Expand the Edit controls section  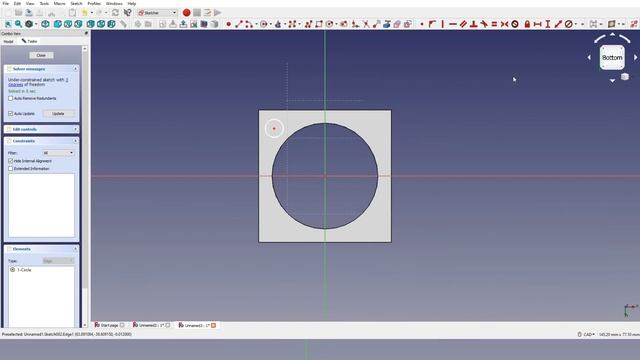click(x=76, y=129)
